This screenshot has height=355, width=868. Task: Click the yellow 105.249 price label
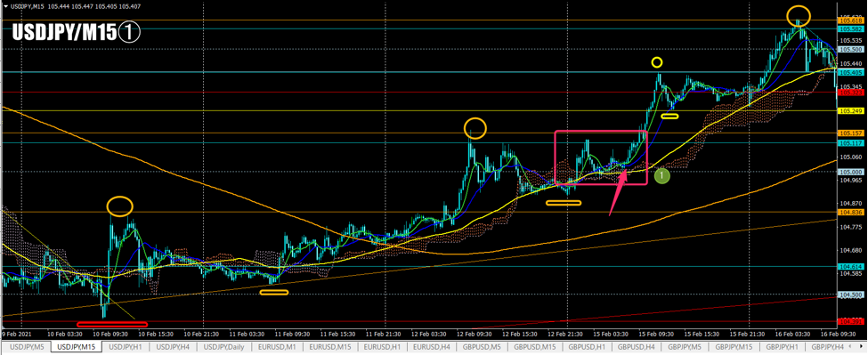851,111
